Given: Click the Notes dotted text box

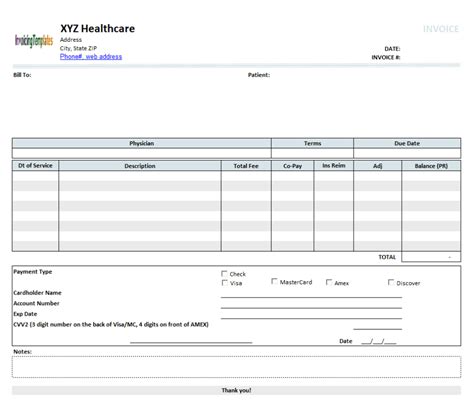Looking at the screenshot, I should (237, 367).
